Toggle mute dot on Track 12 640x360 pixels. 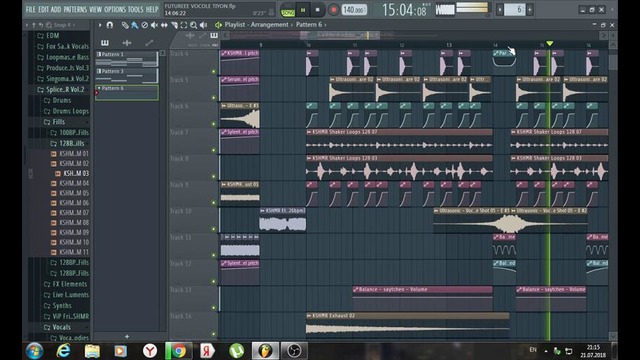click(213, 281)
